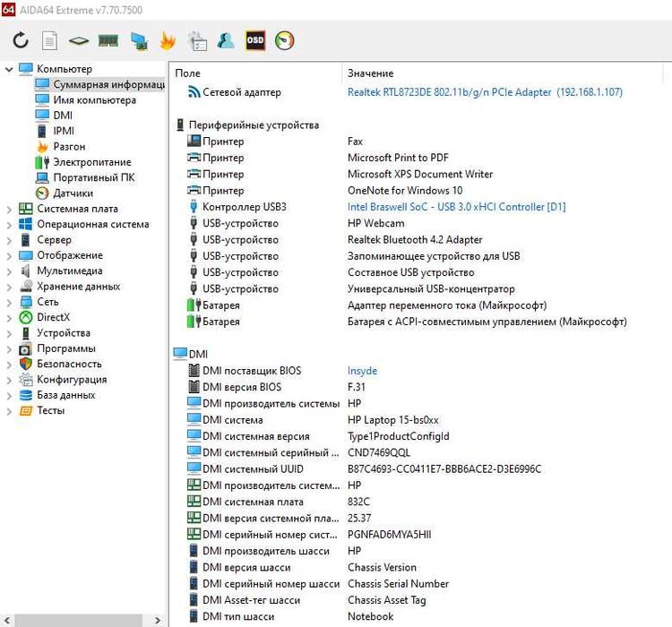Open the CPU chip toolbar icon
Screen dimensions: 672x627
coord(79,41)
